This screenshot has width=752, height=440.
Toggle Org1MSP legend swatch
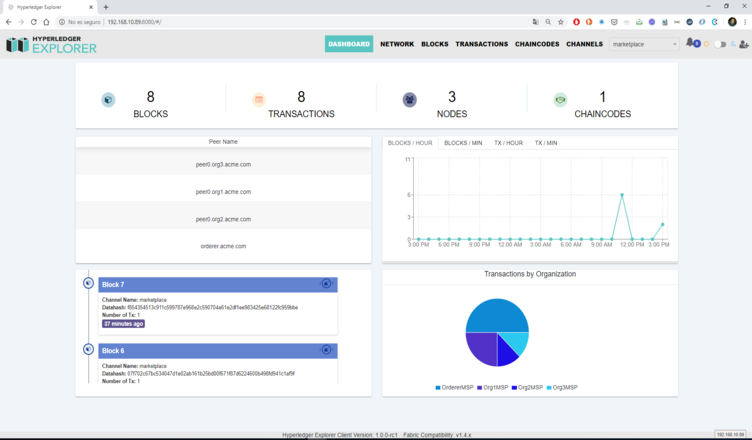tap(480, 388)
